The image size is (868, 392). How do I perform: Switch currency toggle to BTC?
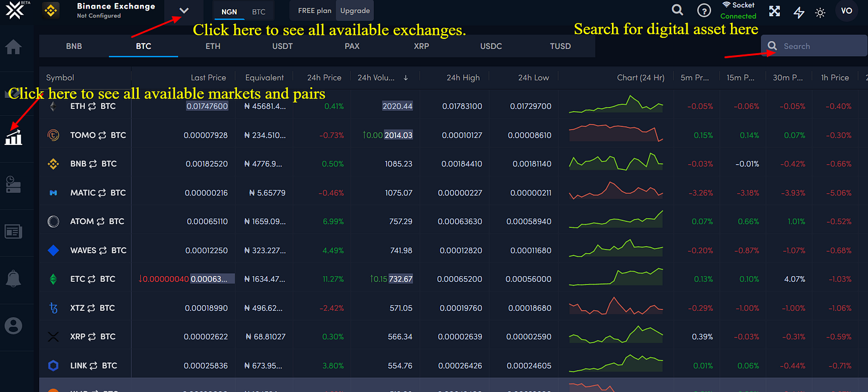pyautogui.click(x=259, y=12)
